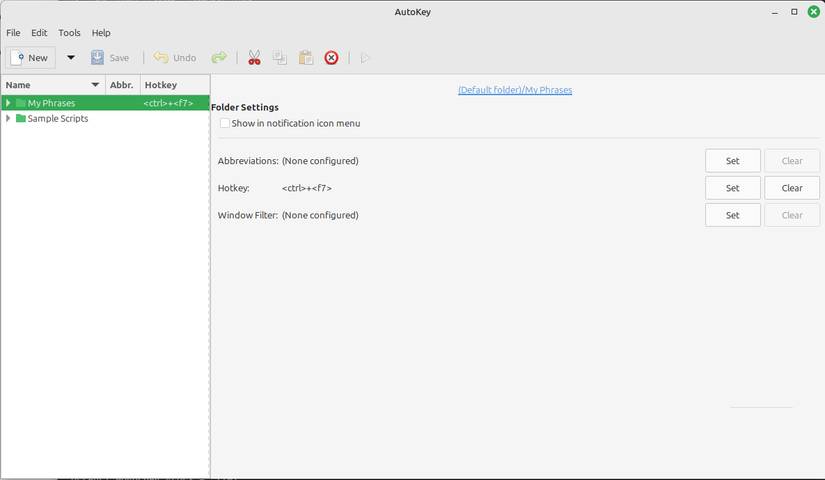Follow the (Default folder)/My Phrases link
The width and height of the screenshot is (825, 480).
[x=515, y=90]
